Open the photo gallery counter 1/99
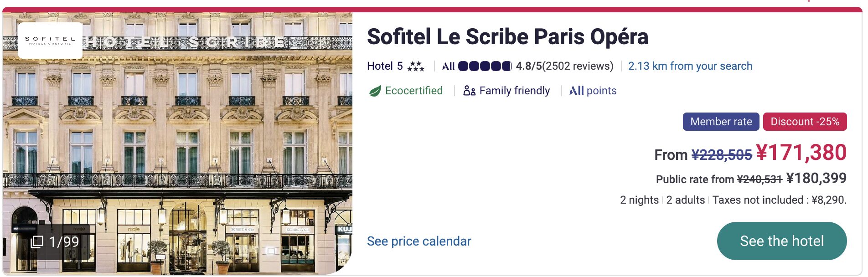 point(55,241)
